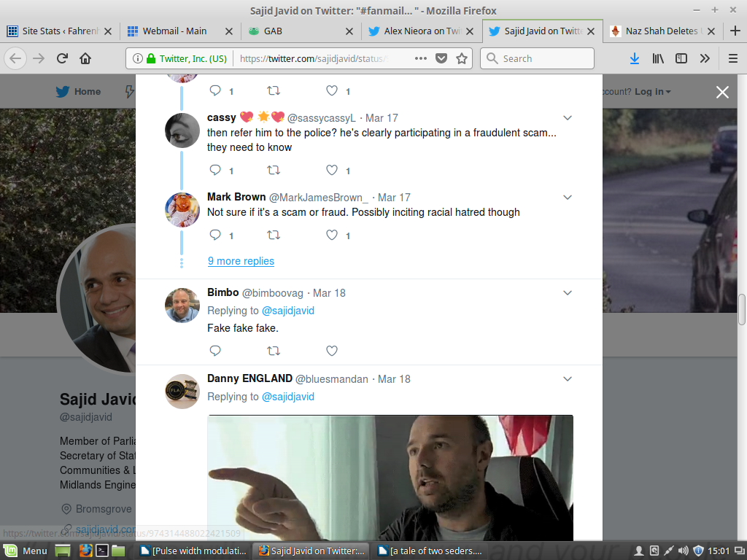Screen dimensions: 747x560
Task: Click the Firefox reload page icon
Action: (63, 58)
